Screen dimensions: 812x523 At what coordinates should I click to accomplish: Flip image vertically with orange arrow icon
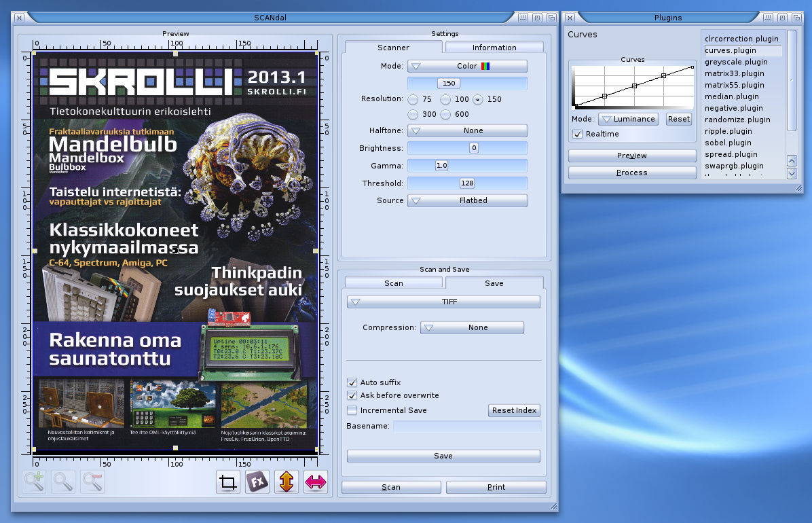[x=287, y=482]
